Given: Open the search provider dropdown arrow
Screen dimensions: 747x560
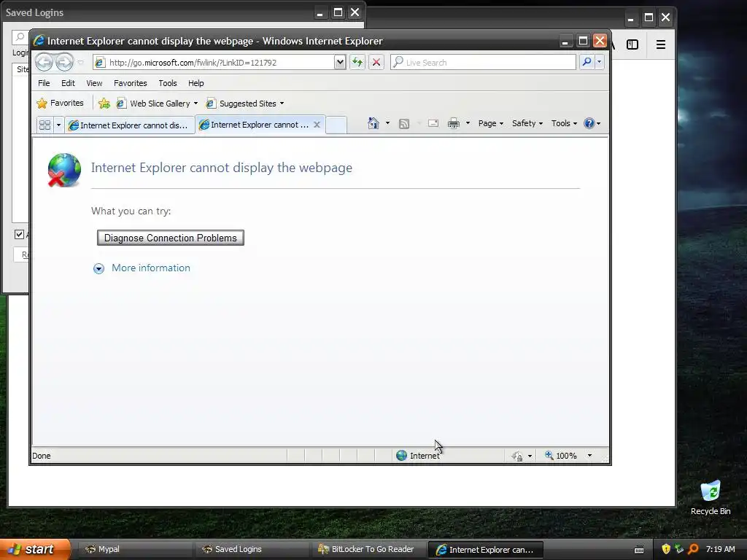Looking at the screenshot, I should tap(600, 62).
